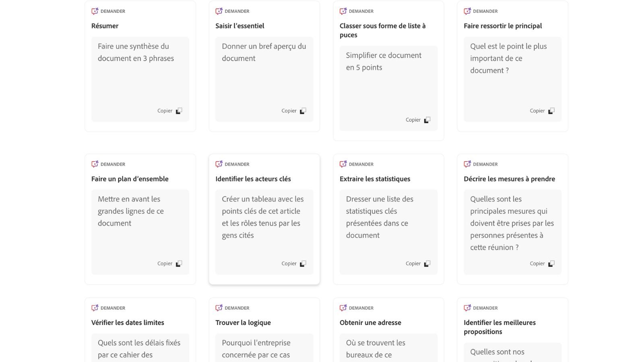Click the DEMANDER icon on Obtenir une adresse
644x362 pixels.
(x=343, y=308)
